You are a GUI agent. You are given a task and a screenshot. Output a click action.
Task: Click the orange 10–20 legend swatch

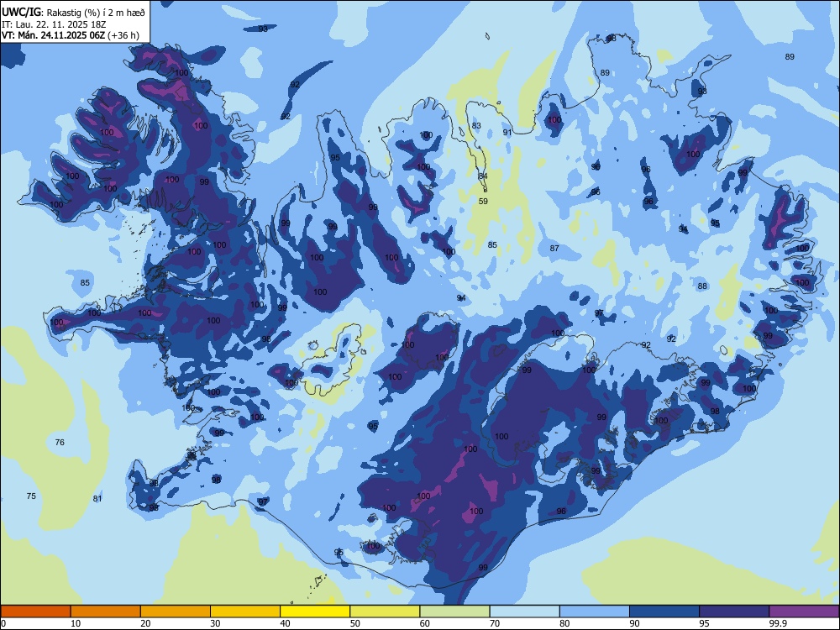(106, 612)
